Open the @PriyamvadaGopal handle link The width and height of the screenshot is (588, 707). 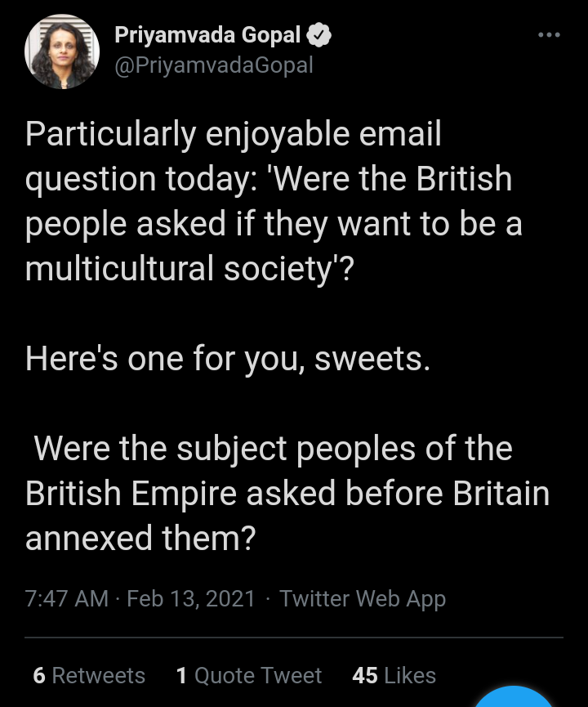coord(214,65)
